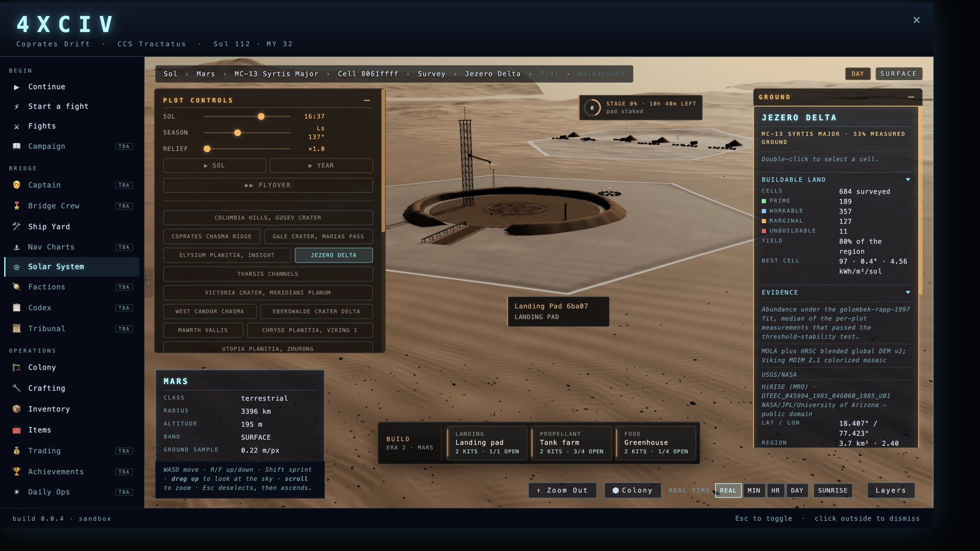This screenshot has width=980, height=551.
Task: Click the Zoom Out button
Action: (562, 491)
